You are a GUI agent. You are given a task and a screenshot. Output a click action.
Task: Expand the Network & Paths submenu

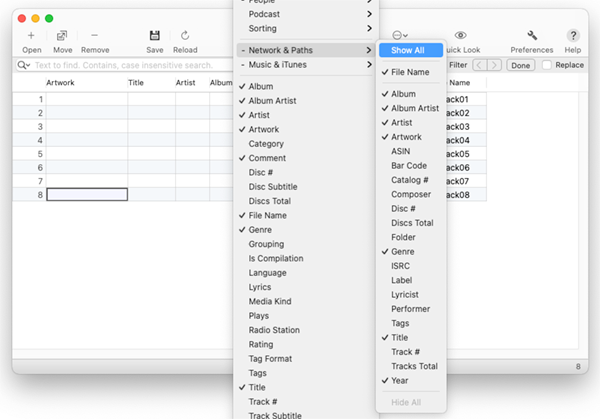coord(306,50)
